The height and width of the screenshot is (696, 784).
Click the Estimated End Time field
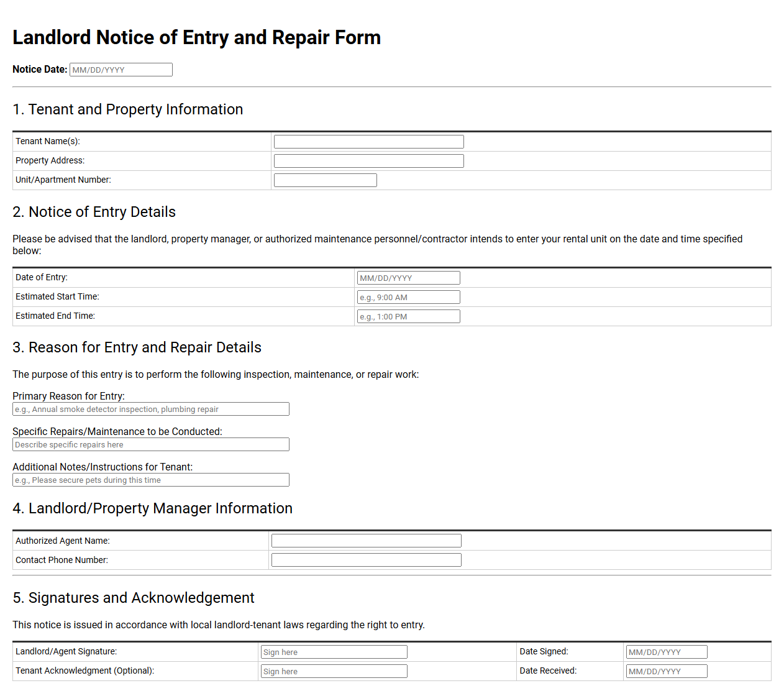pyautogui.click(x=408, y=316)
